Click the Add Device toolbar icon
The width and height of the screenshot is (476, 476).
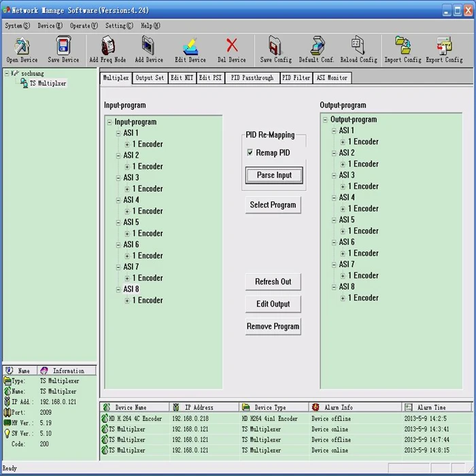point(148,46)
